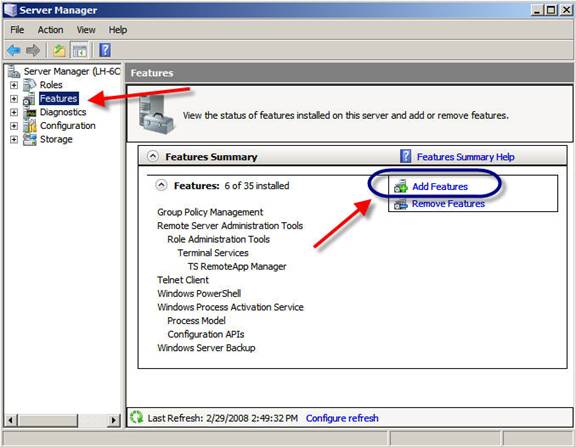
Task: Click the Remove Features link
Action: pyautogui.click(x=448, y=203)
